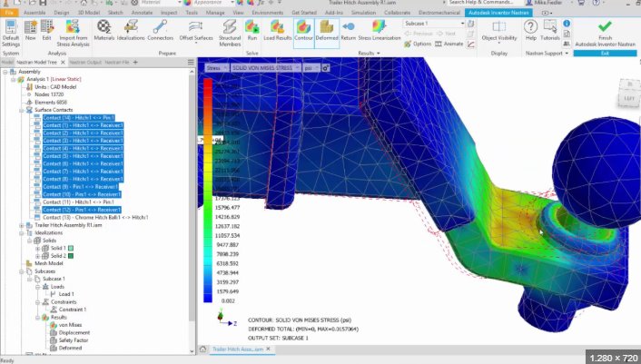641x364 pixels.
Task: Open results Options
Action: point(418,44)
